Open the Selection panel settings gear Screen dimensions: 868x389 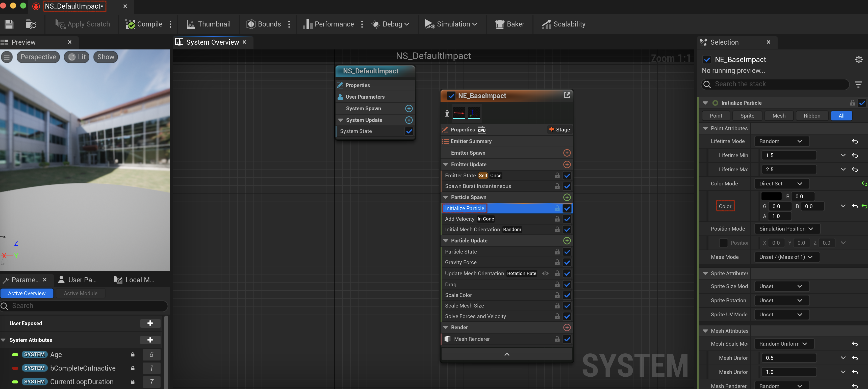(x=859, y=60)
